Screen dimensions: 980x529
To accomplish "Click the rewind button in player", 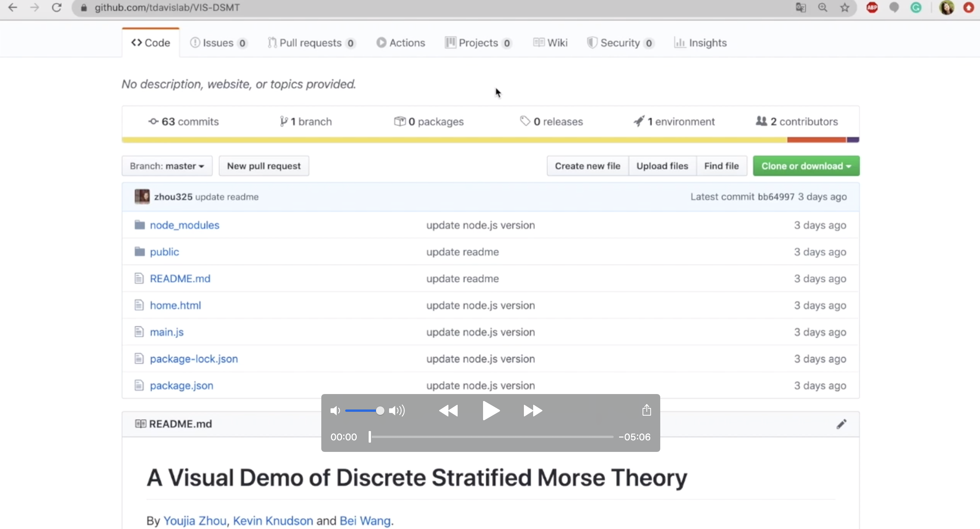I will pyautogui.click(x=448, y=411).
